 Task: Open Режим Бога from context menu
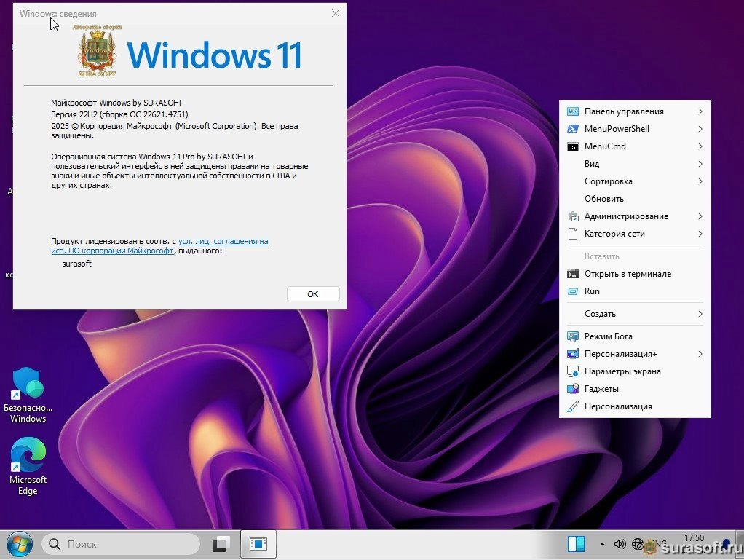tap(608, 336)
